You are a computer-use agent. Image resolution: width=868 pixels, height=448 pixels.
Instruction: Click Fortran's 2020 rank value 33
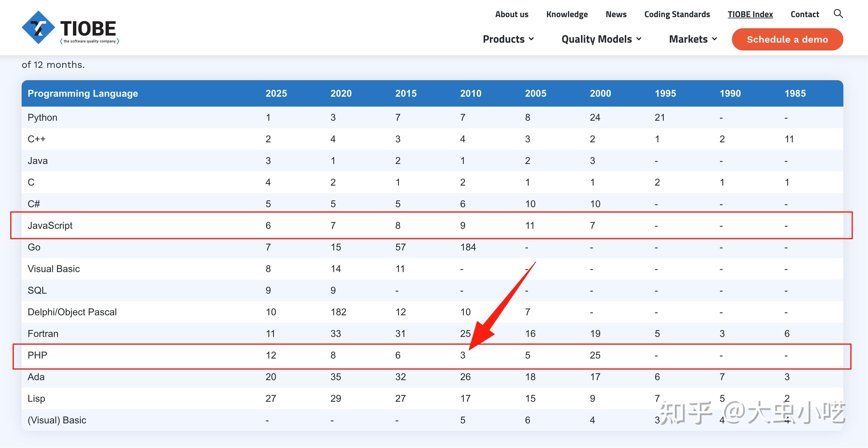[335, 334]
